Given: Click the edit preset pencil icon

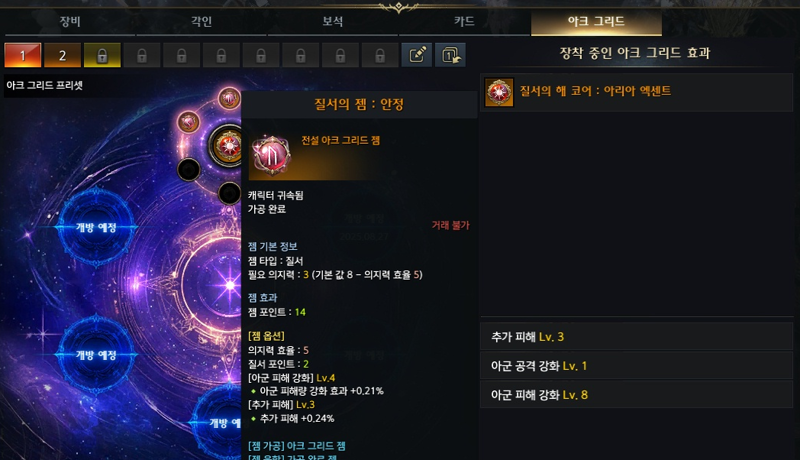Looking at the screenshot, I should click(x=417, y=55).
